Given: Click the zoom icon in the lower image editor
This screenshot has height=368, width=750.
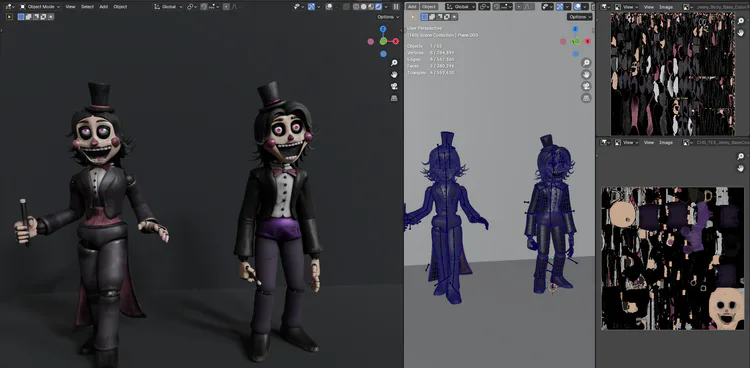Looking at the screenshot, I should (x=741, y=156).
